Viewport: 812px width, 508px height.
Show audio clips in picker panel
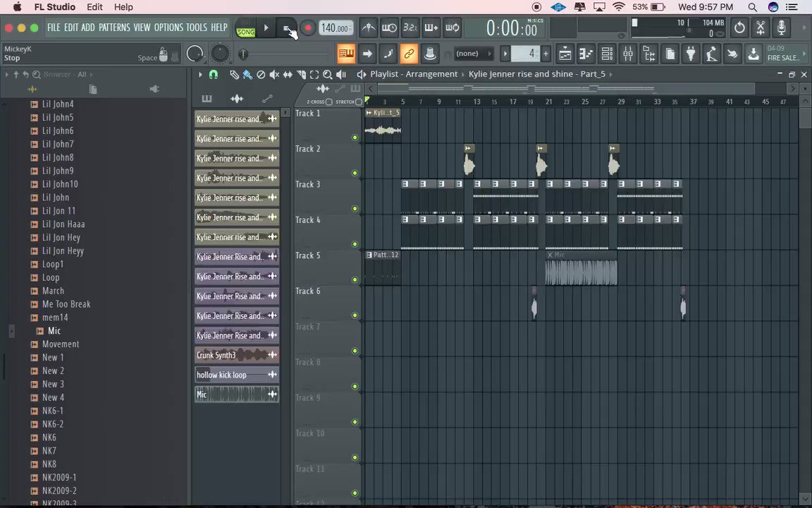point(237,99)
